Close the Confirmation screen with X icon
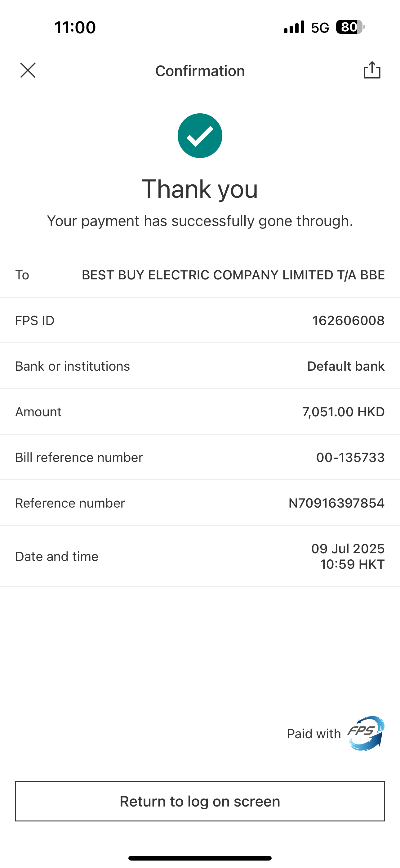The width and height of the screenshot is (400, 868). click(28, 70)
